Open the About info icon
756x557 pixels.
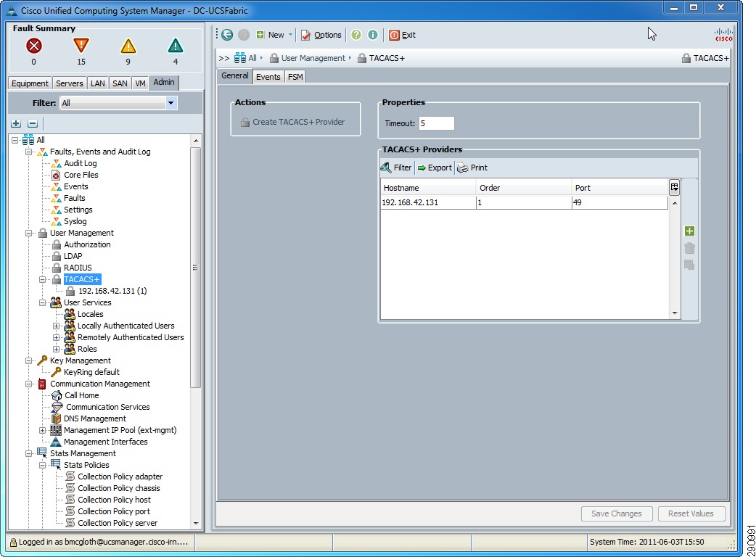(373, 35)
